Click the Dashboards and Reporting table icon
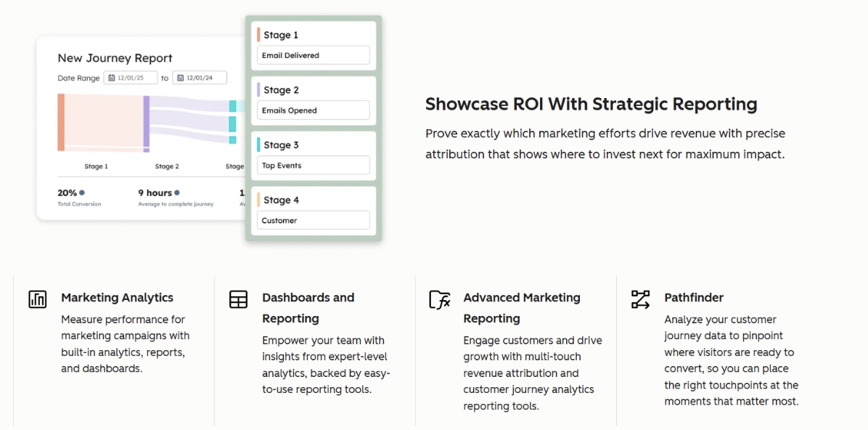Screen dimensions: 868x430 238,299
